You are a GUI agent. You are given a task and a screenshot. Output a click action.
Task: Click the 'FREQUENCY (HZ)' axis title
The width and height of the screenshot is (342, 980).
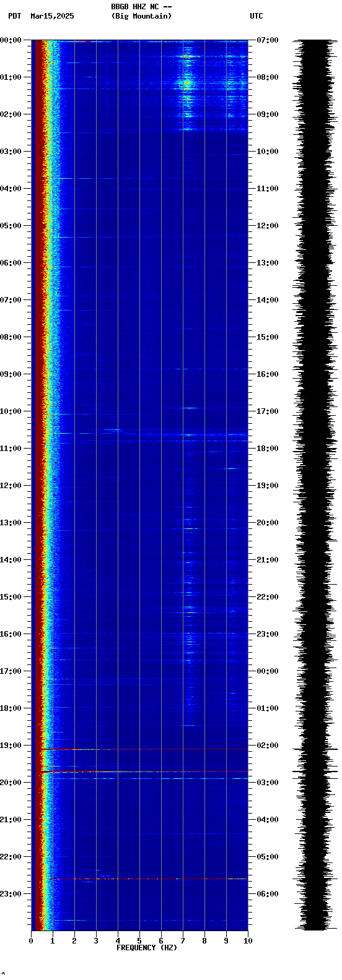tap(147, 948)
